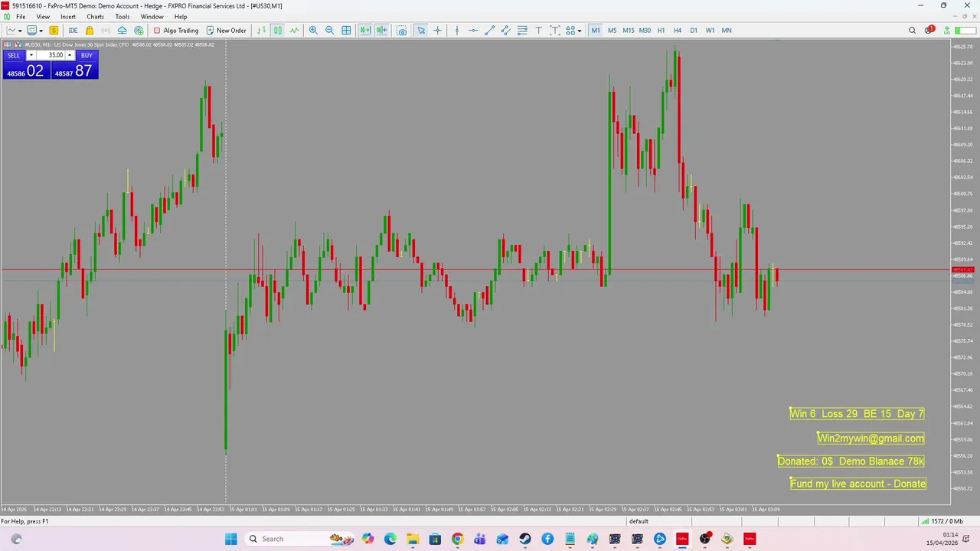
Task: Toggle Algo Trading
Action: [176, 31]
